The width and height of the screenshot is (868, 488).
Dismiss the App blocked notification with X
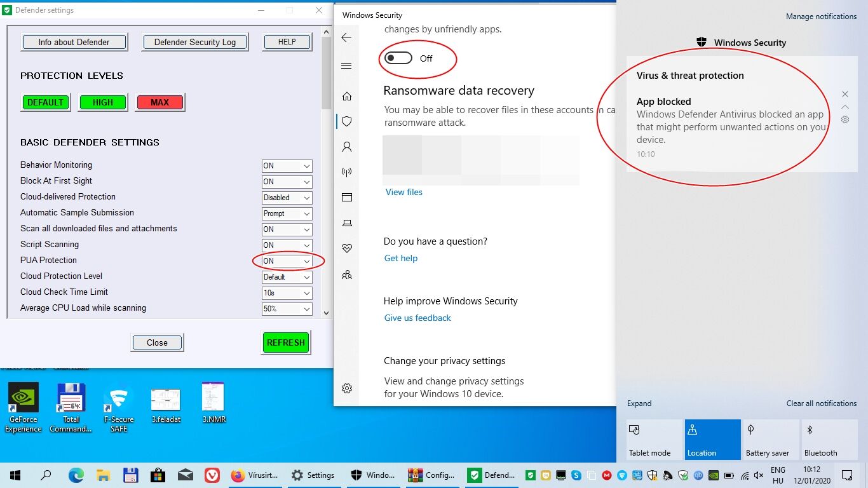[845, 94]
